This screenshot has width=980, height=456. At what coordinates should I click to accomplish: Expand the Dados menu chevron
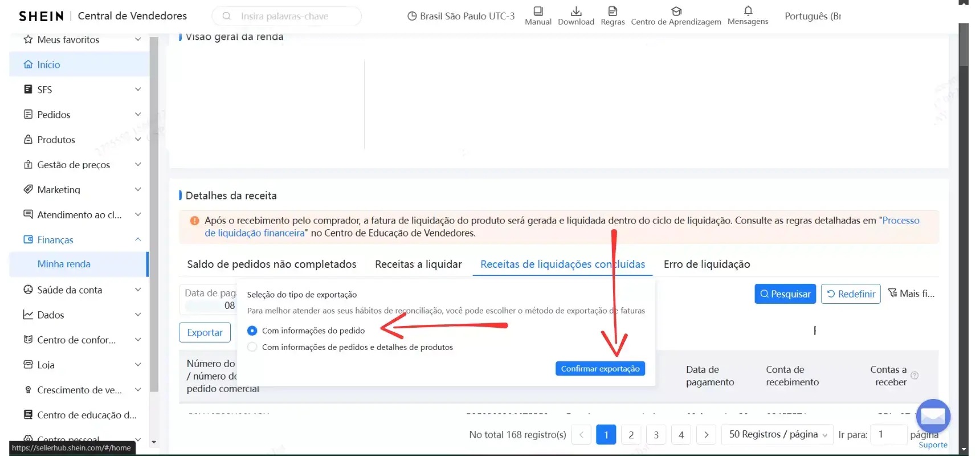pyautogui.click(x=138, y=315)
